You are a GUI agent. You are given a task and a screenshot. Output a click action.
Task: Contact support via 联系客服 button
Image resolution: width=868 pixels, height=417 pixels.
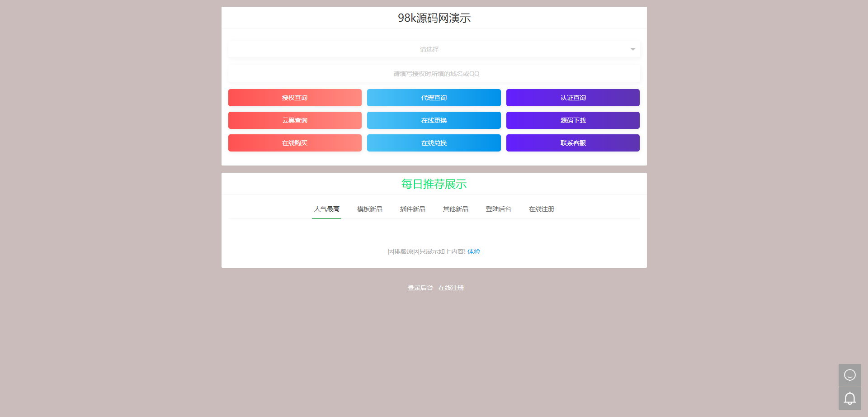pyautogui.click(x=573, y=143)
